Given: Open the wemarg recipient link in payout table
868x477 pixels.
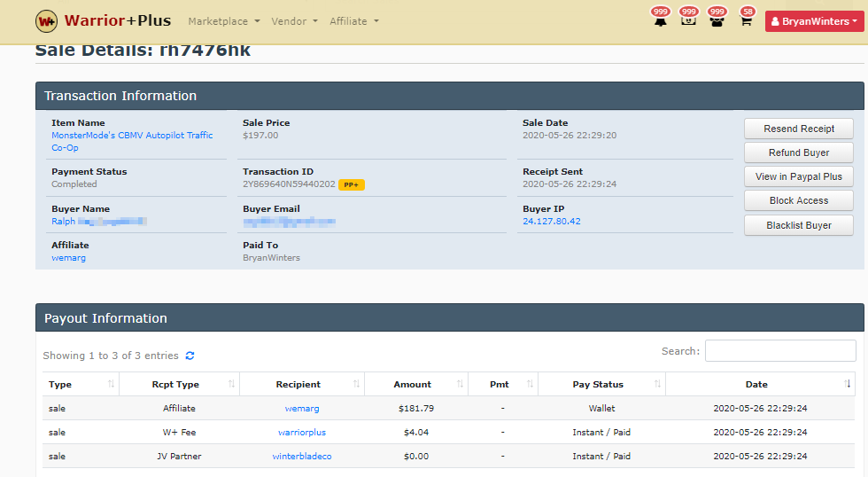Looking at the screenshot, I should click(x=302, y=409).
